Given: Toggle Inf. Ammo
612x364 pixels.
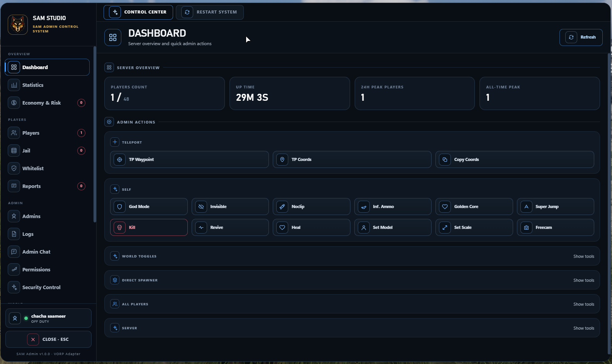Looking at the screenshot, I should (393, 207).
